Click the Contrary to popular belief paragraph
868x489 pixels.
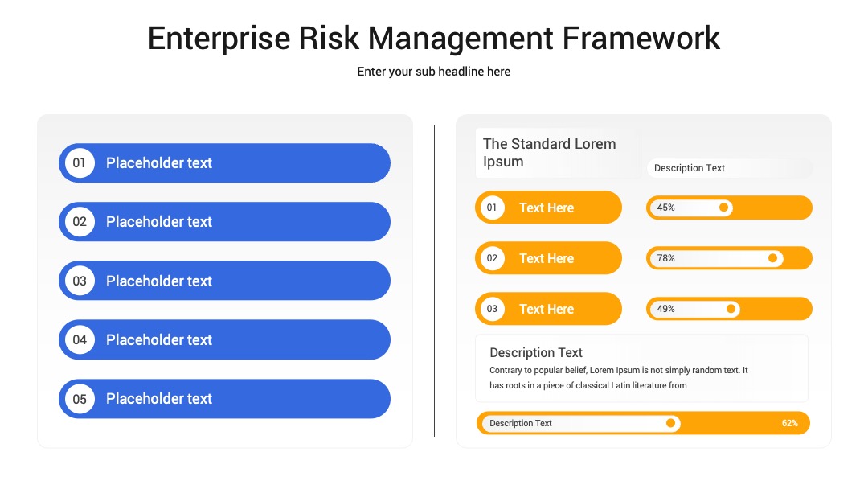click(x=618, y=378)
